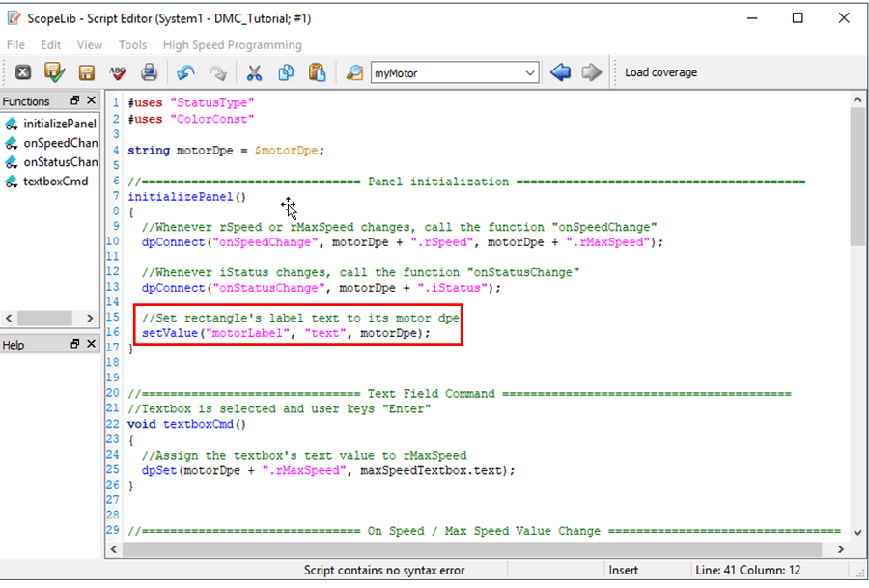Click the "//Whenever iStatus changes" comment line
869x588 pixels.
[360, 272]
